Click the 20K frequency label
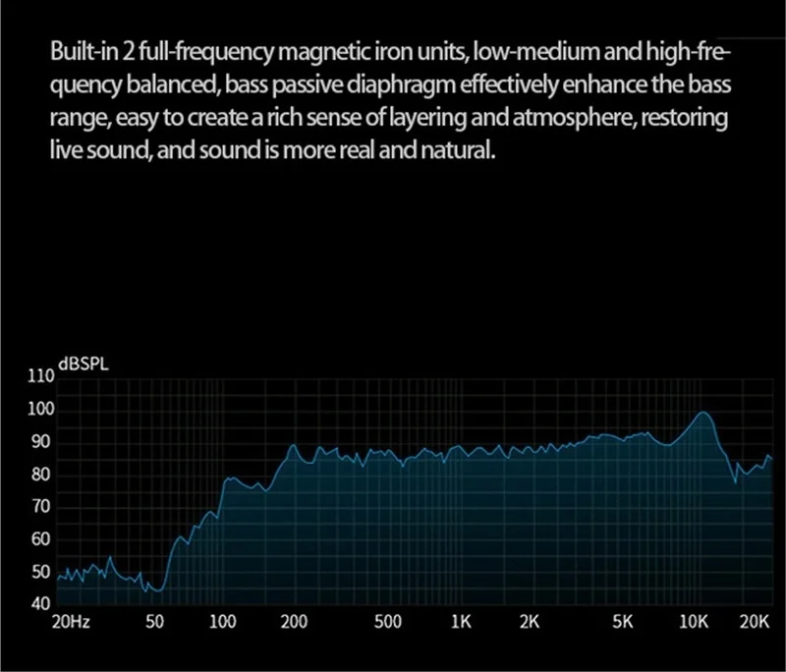The width and height of the screenshot is (786, 672). pos(755,622)
